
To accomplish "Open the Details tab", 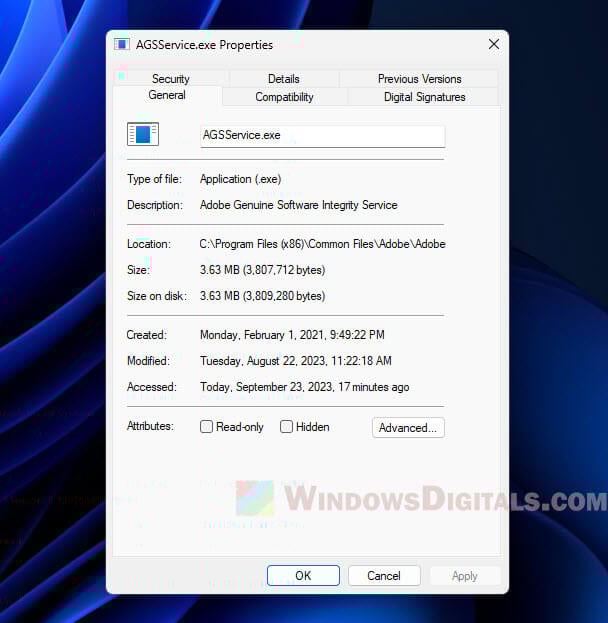I will [284, 79].
